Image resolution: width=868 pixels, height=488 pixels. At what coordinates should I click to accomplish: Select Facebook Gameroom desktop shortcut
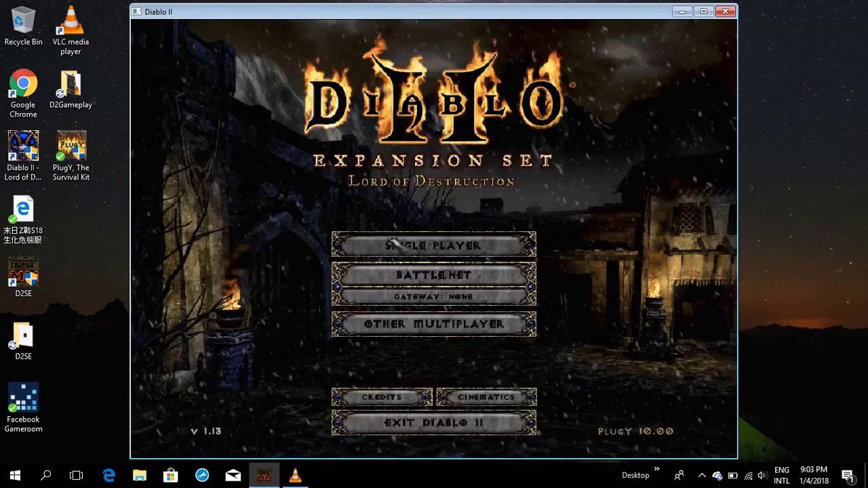click(23, 408)
